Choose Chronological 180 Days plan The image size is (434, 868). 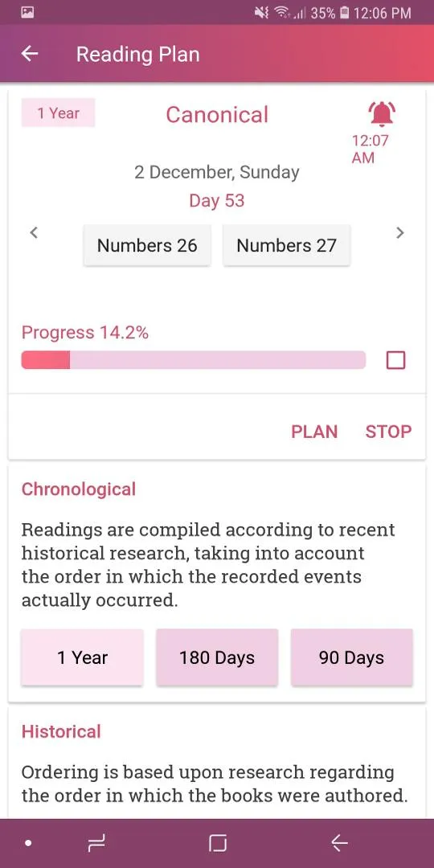point(217,657)
